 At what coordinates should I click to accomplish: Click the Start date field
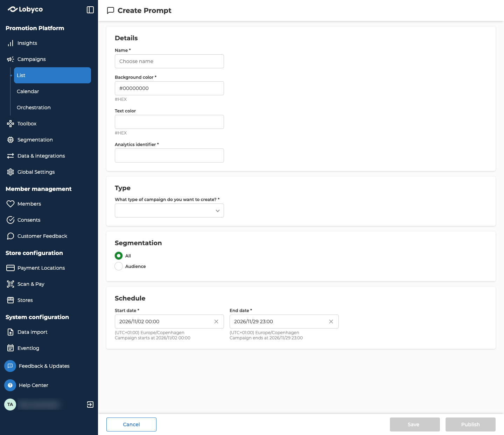[169, 322]
